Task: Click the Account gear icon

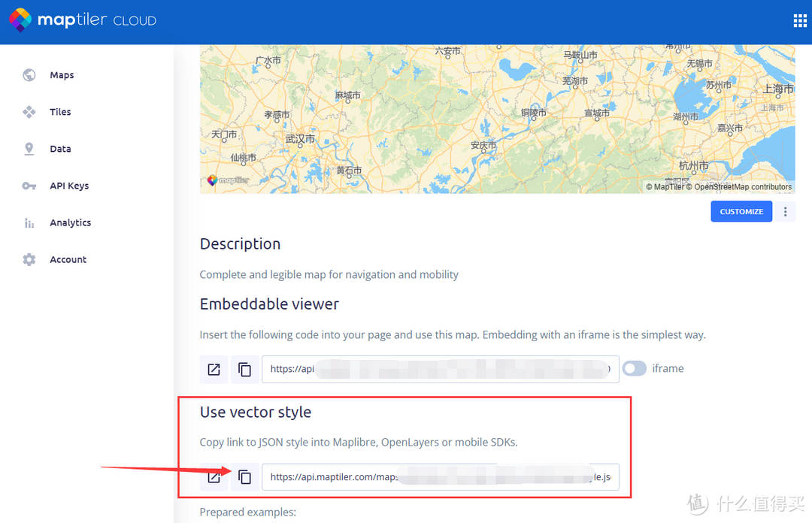Action: click(29, 259)
